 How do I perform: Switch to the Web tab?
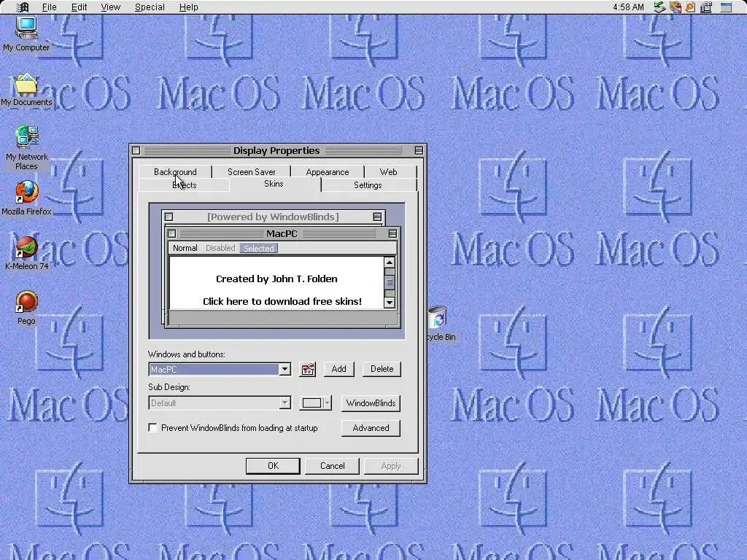pos(388,171)
